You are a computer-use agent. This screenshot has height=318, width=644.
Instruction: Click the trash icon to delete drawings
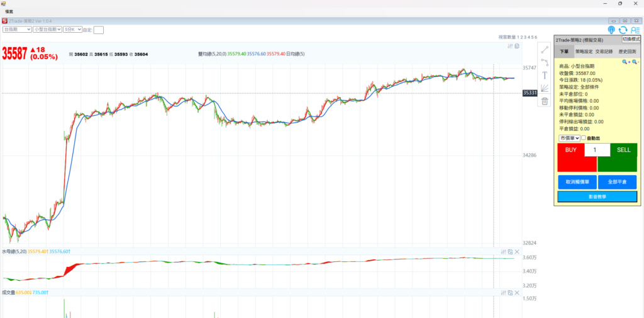[545, 101]
